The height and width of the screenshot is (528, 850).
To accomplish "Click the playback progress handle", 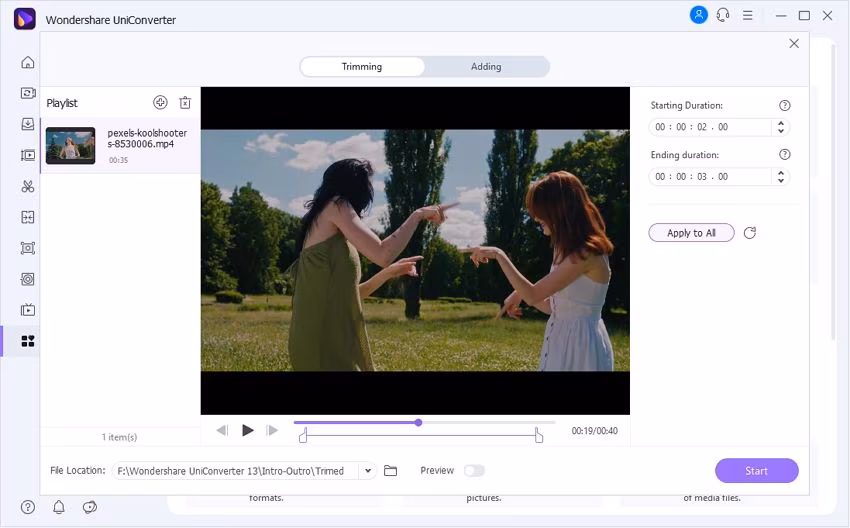I will pyautogui.click(x=418, y=422).
